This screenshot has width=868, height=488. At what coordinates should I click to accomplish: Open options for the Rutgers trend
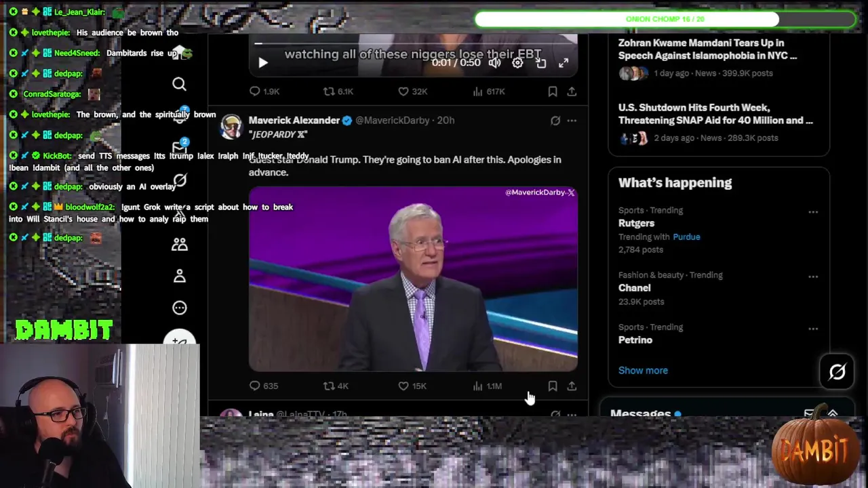pos(813,211)
